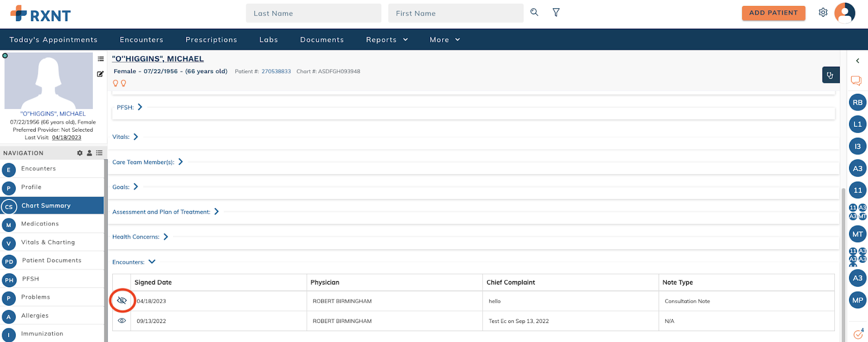Open the Prescriptions tab
The height and width of the screenshot is (342, 868).
click(x=211, y=40)
